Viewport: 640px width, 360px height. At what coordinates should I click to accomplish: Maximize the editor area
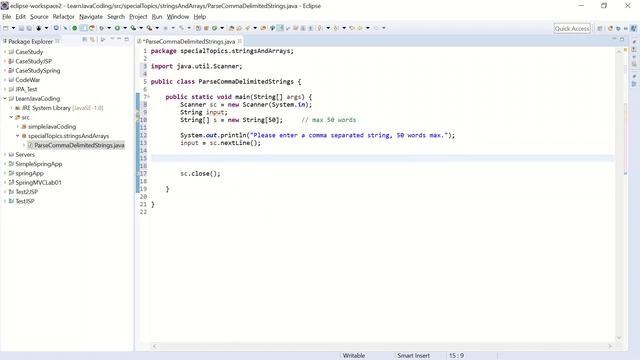(622, 39)
